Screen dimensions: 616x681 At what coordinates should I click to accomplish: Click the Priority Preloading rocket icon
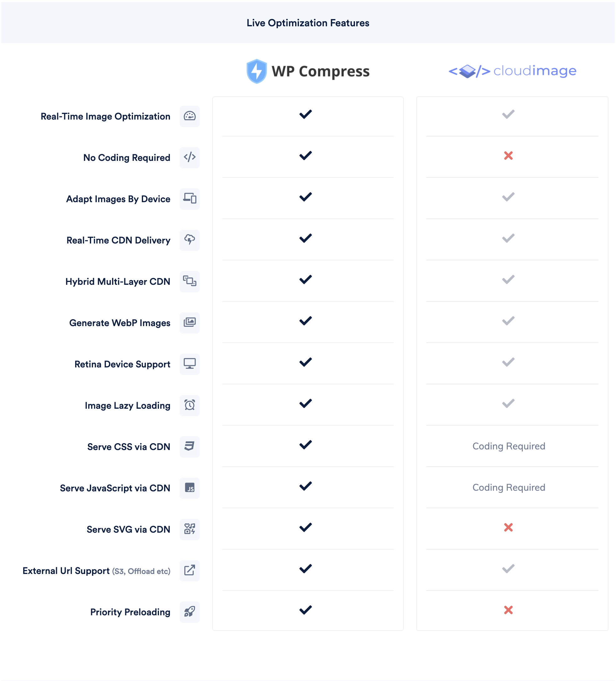190,612
